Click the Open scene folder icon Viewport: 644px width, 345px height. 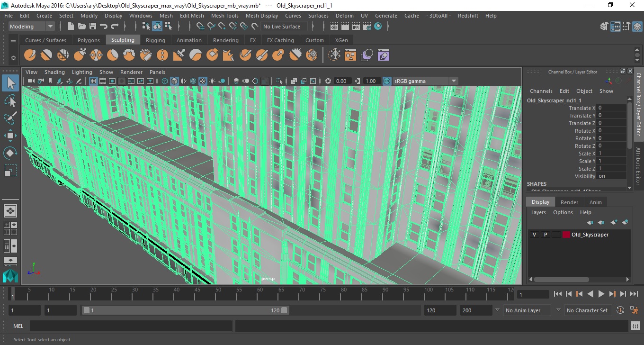(82, 27)
